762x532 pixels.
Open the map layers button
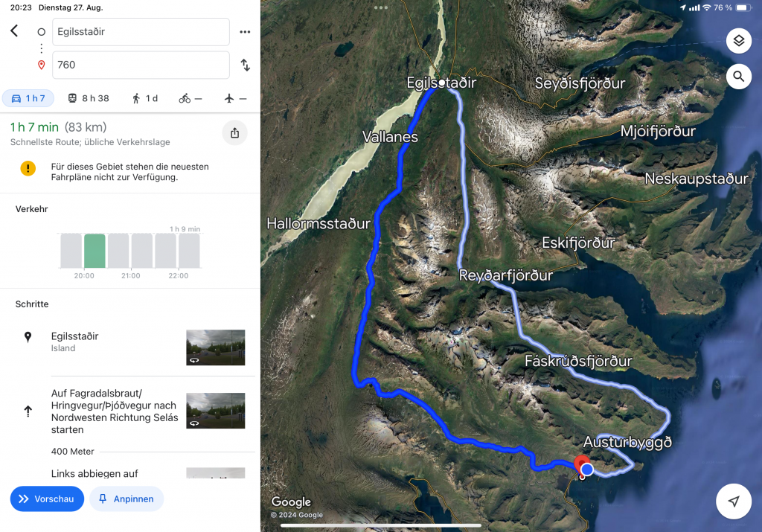tap(739, 41)
